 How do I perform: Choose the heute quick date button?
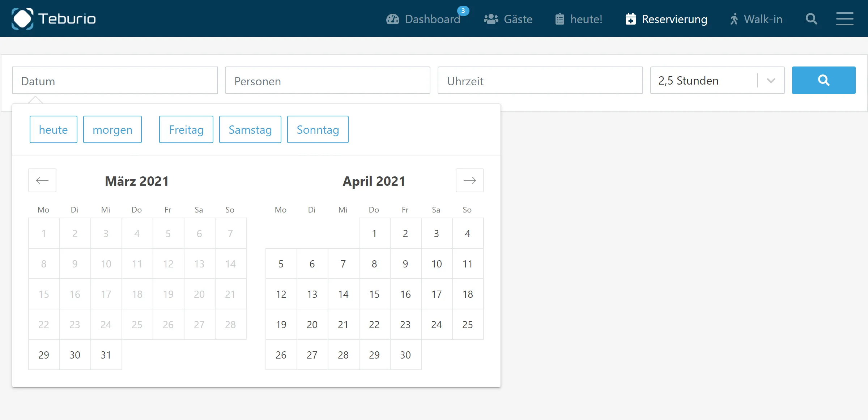(x=54, y=129)
